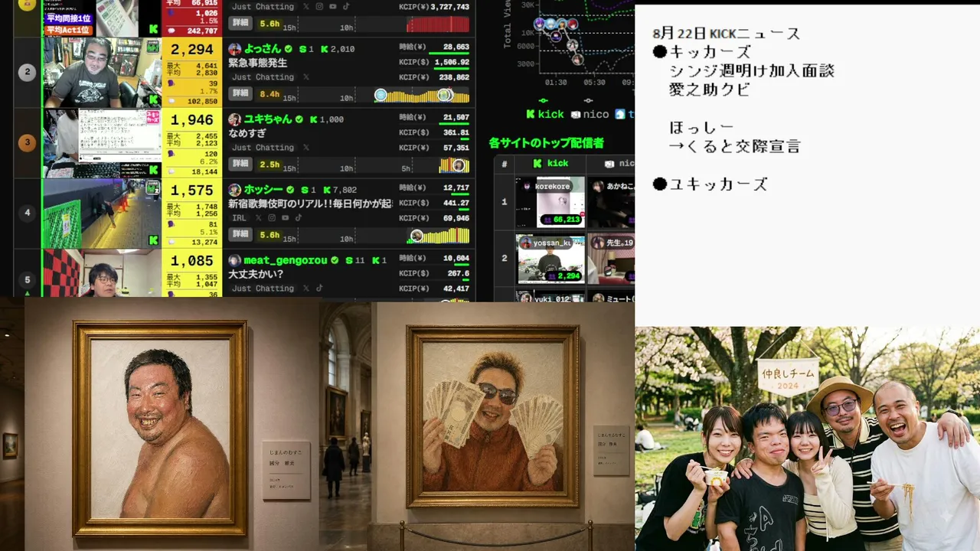The width and height of the screenshot is (980, 551).
Task: Open よっさん's stream thumbnail
Action: [102, 73]
